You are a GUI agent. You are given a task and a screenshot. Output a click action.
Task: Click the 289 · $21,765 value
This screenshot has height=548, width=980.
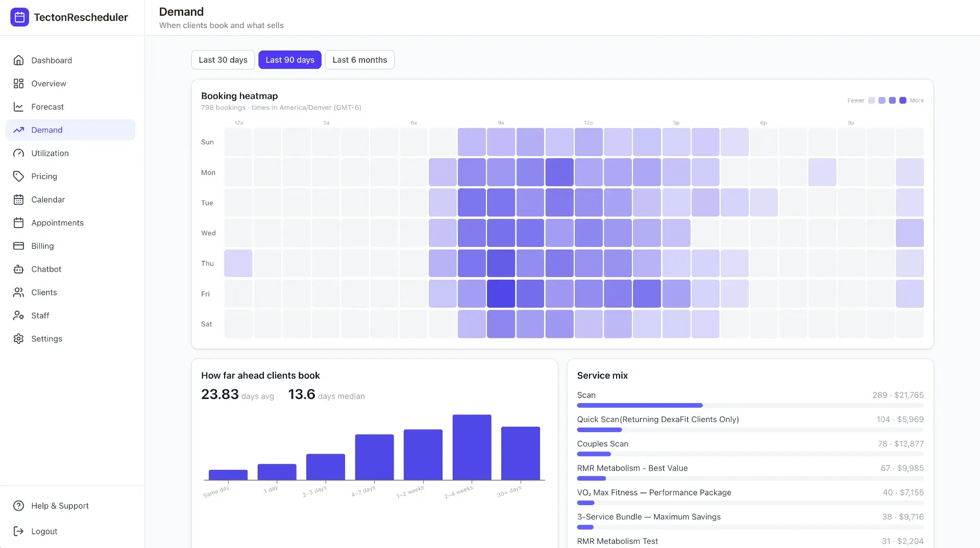coord(898,395)
